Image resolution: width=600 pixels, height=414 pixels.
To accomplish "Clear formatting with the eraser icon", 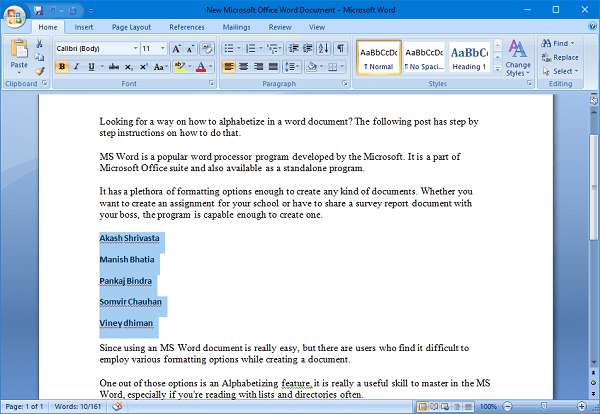I will (x=207, y=49).
